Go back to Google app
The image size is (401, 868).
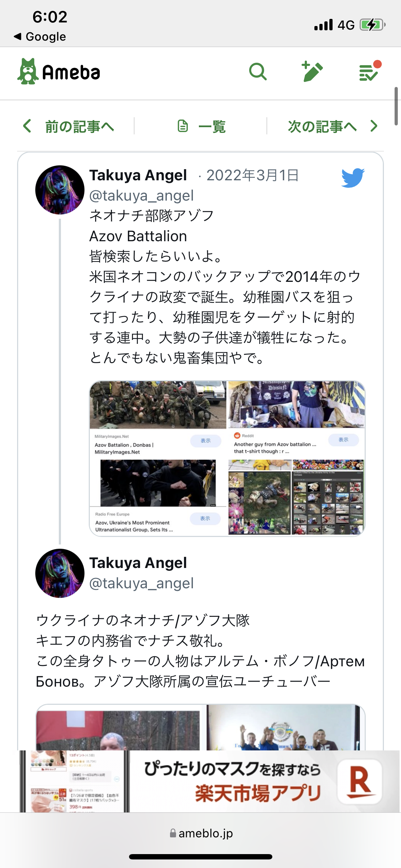(40, 36)
